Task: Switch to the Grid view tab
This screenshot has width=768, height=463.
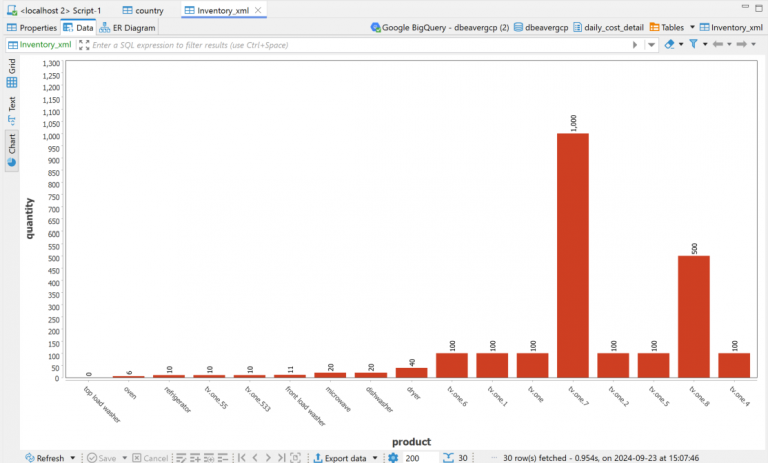Action: tap(12, 73)
